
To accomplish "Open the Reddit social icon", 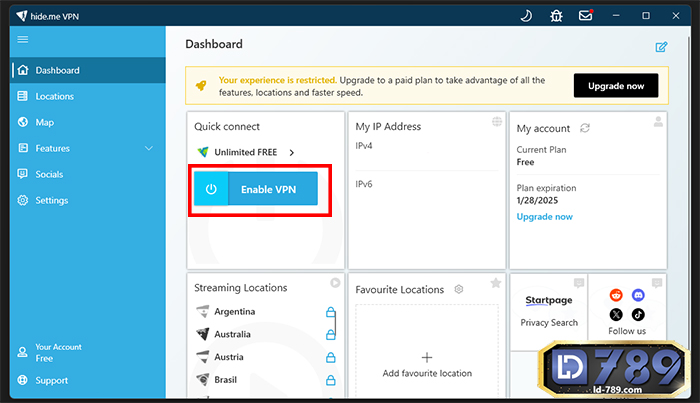I will click(x=616, y=295).
